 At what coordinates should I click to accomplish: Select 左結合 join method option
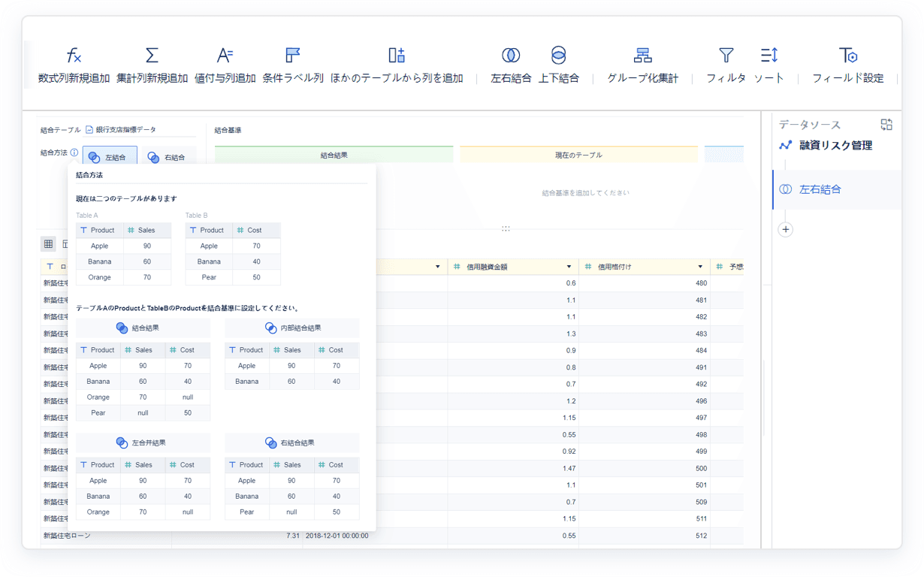(110, 158)
